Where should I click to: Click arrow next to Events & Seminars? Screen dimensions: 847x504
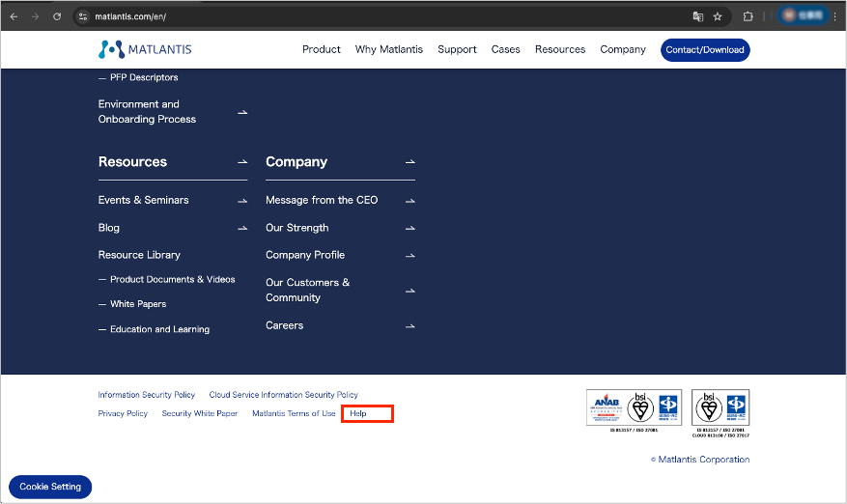(x=242, y=201)
